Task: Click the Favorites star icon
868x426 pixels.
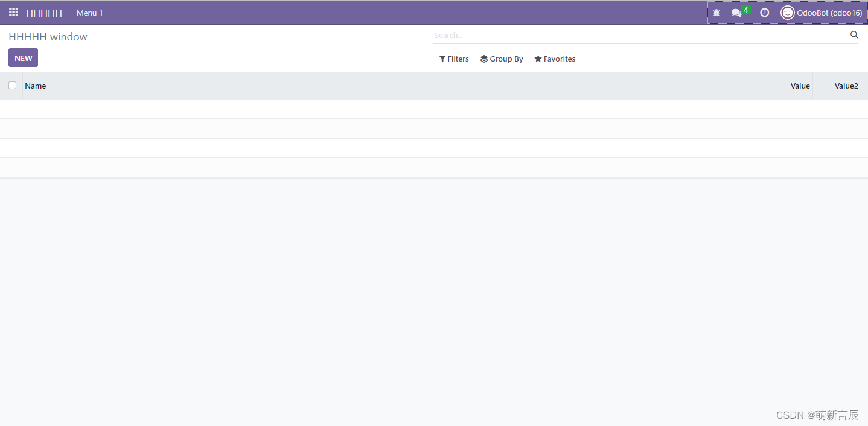Action: point(538,59)
